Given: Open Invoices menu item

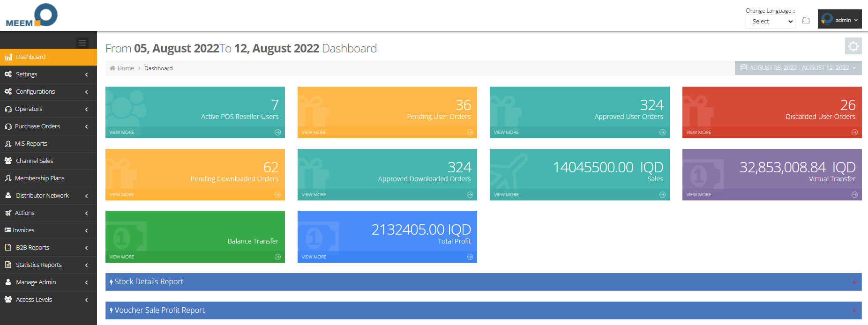Looking at the screenshot, I should point(48,230).
